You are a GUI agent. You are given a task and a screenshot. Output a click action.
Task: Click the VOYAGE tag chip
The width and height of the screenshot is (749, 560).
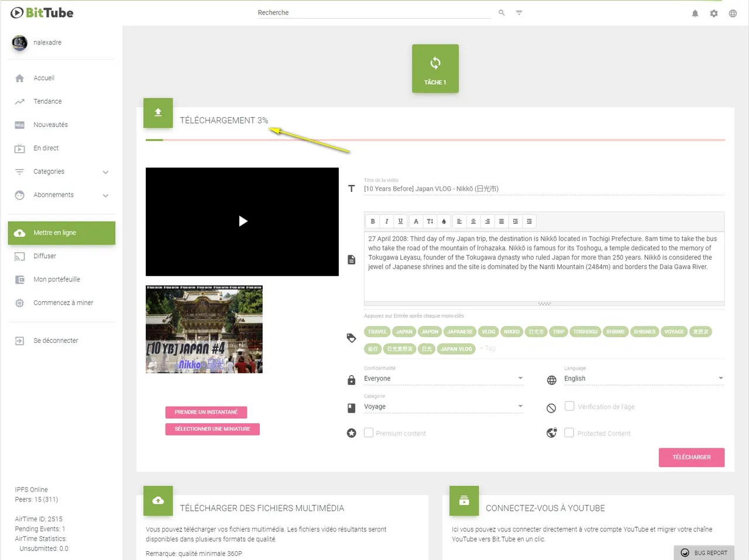674,332
